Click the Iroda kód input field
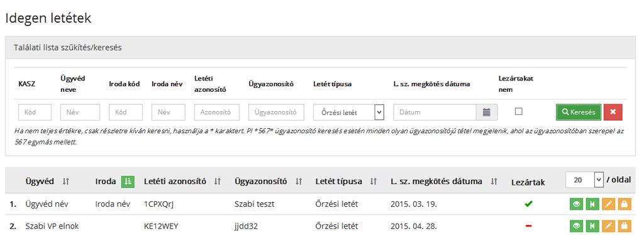The image size is (644, 235). (x=126, y=112)
